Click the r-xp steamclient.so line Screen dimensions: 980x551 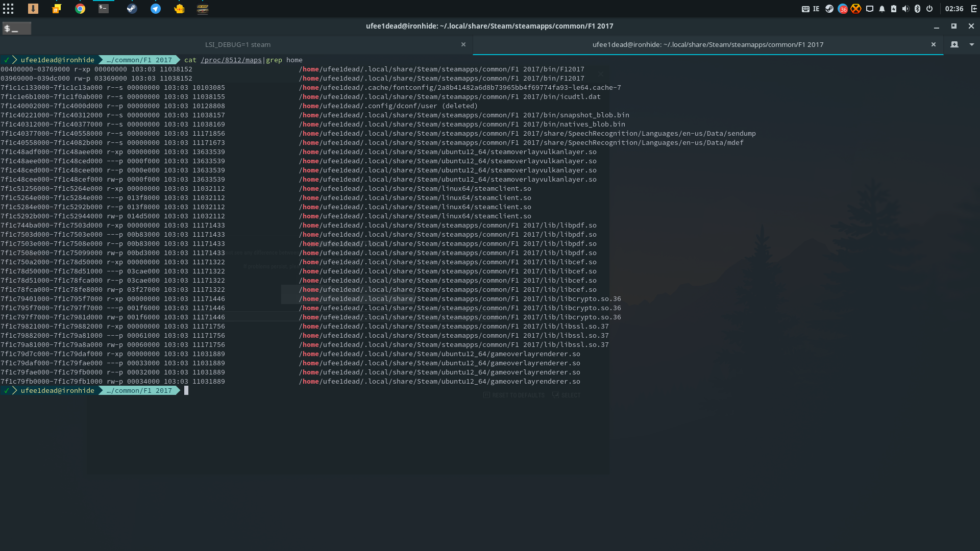pyautogui.click(x=266, y=188)
